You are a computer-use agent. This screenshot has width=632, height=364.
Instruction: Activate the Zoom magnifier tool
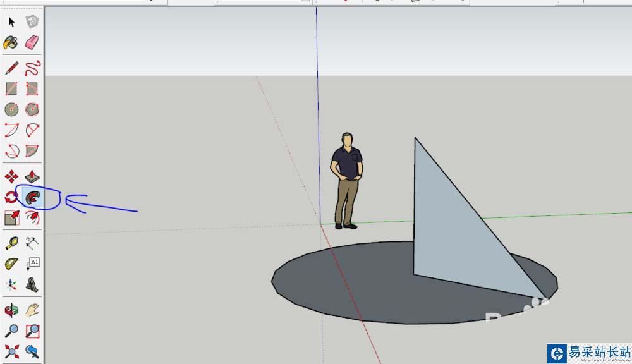pos(11,331)
